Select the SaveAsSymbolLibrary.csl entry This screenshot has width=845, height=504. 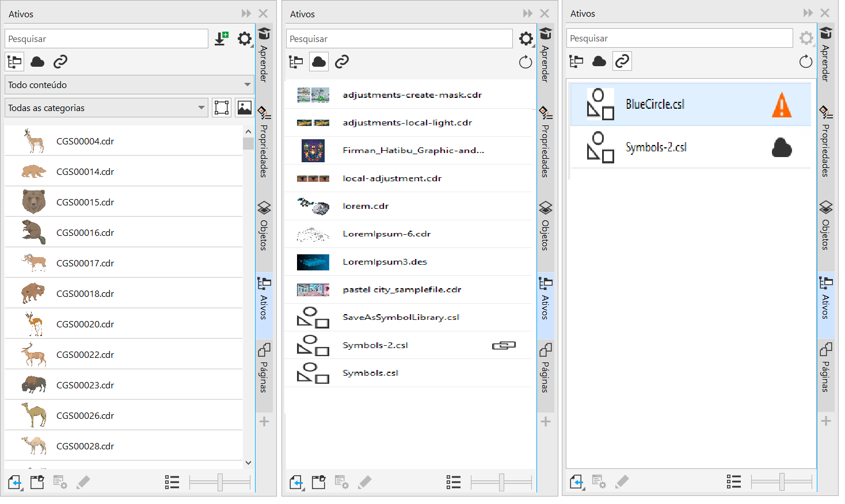point(401,317)
